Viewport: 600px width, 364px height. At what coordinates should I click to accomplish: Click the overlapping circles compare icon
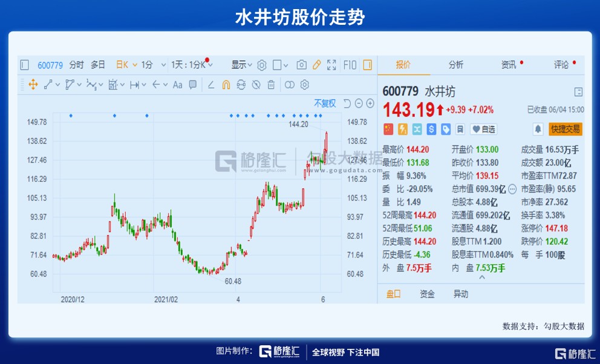point(290,85)
